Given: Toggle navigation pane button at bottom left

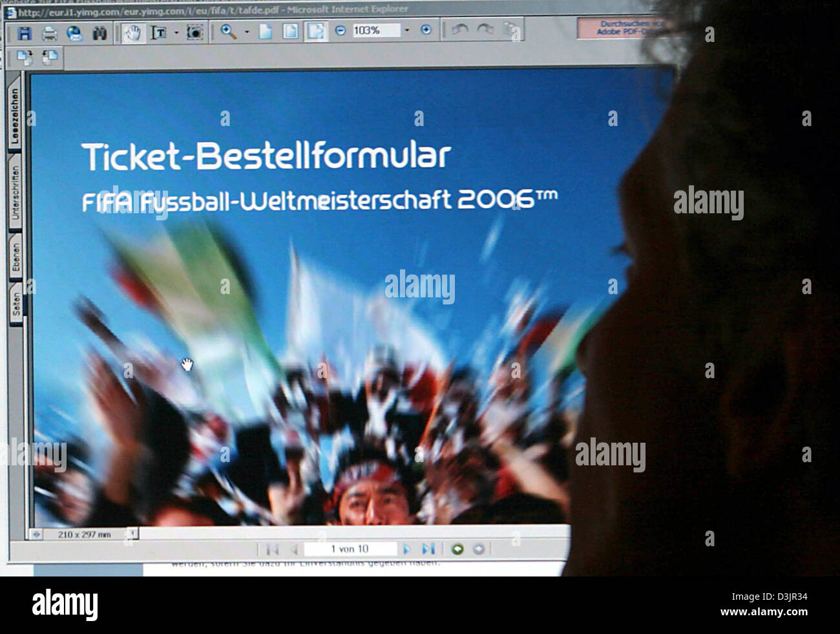Looking at the screenshot, I should pos(36,534).
